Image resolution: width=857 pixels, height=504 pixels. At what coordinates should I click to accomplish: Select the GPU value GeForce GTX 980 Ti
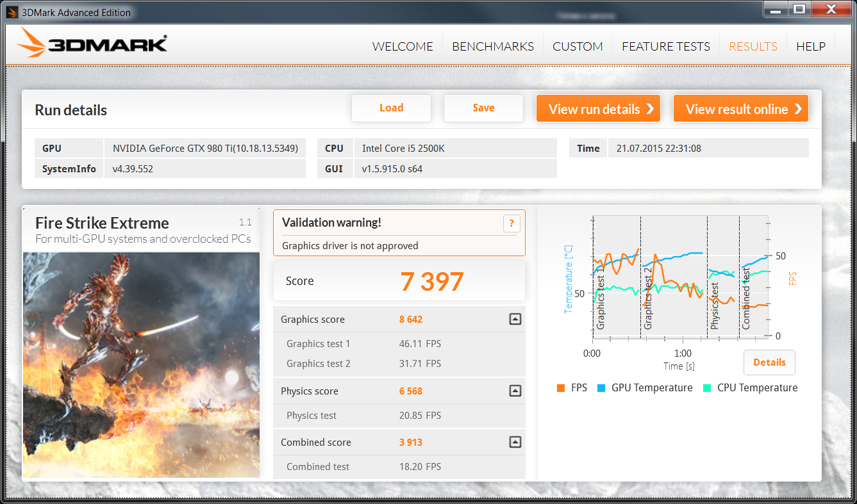click(x=205, y=148)
